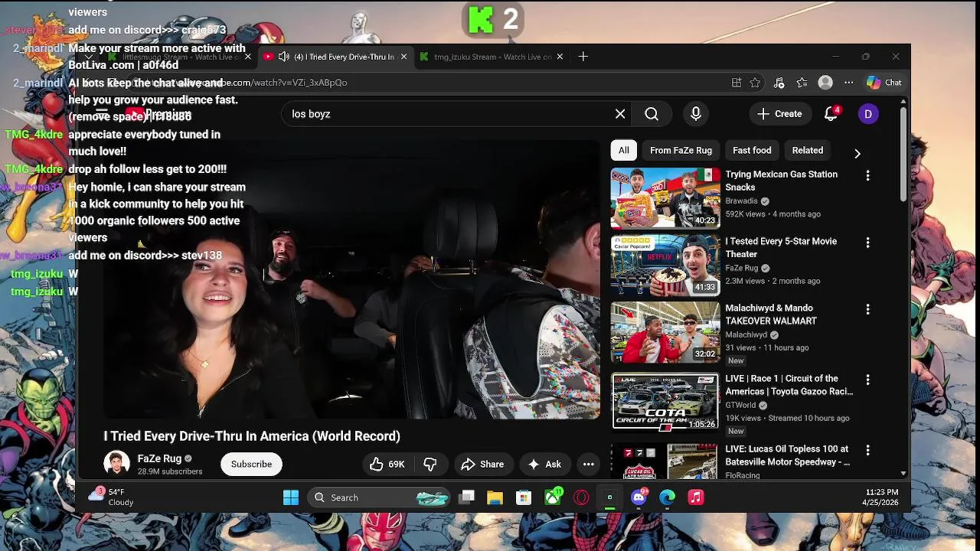Image resolution: width=980 pixels, height=551 pixels.
Task: Open options for Circuit of the Americas live
Action: (x=867, y=380)
